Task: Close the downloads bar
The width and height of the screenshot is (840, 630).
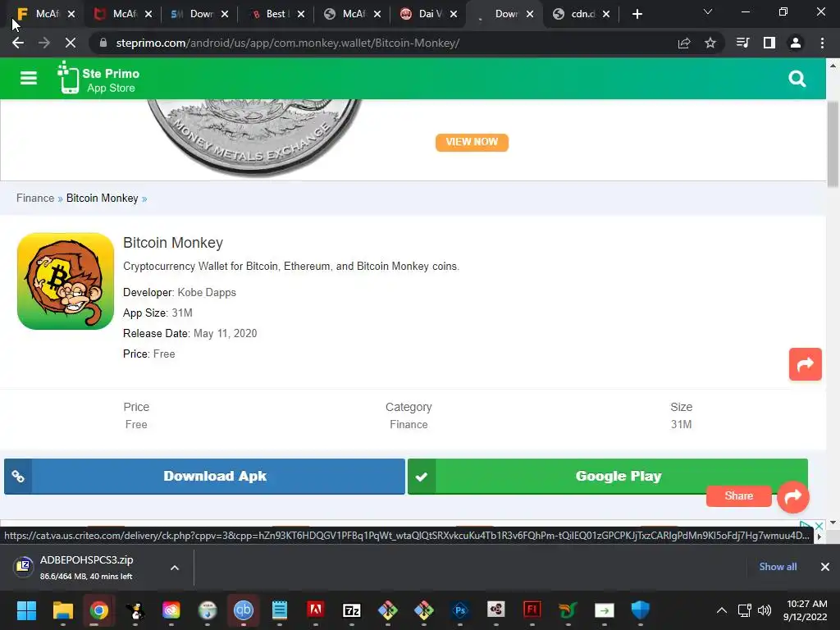Action: [x=825, y=567]
